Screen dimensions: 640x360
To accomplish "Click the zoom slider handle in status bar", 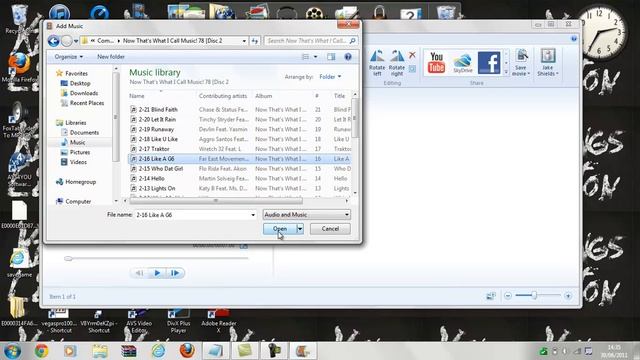I will point(534,296).
